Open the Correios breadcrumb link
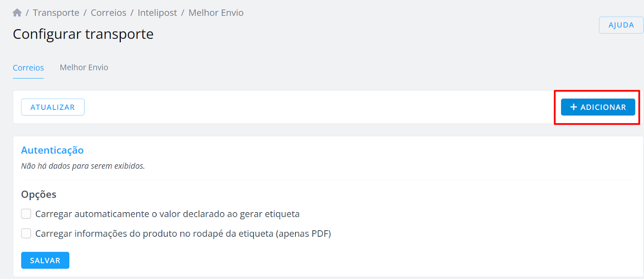644x279 pixels. point(108,13)
